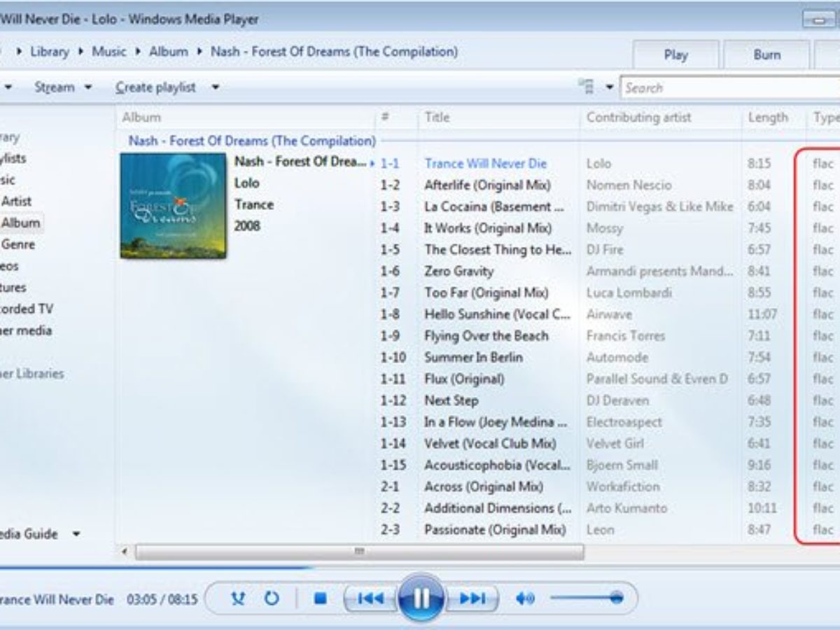Expand arrow after Music breadcrumb
840x630 pixels.
pyautogui.click(x=138, y=52)
